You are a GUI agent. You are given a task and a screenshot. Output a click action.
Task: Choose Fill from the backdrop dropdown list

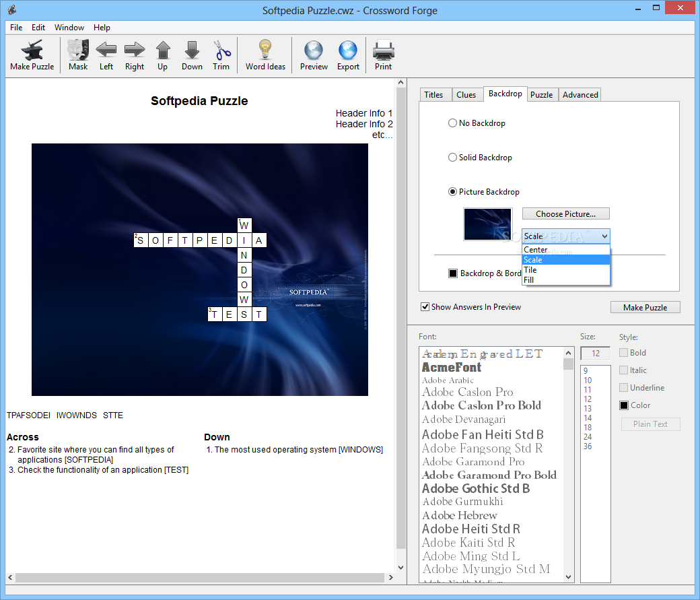pos(565,279)
